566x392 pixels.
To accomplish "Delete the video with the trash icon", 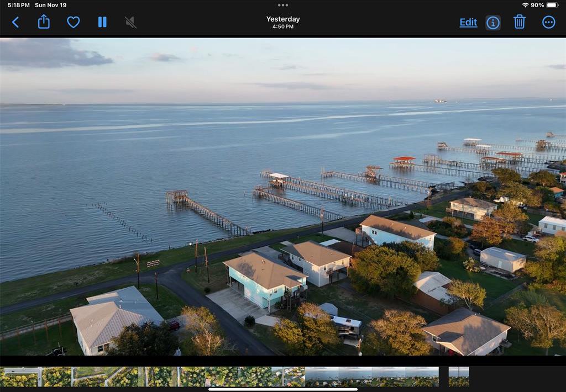I will (519, 22).
